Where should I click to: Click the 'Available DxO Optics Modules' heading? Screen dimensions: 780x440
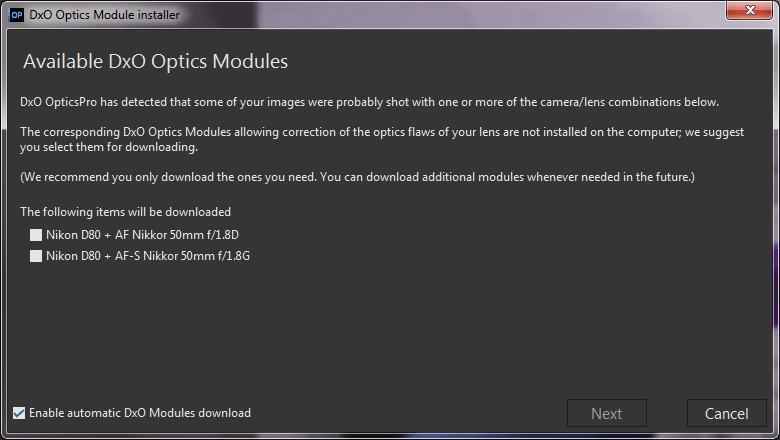[x=155, y=61]
